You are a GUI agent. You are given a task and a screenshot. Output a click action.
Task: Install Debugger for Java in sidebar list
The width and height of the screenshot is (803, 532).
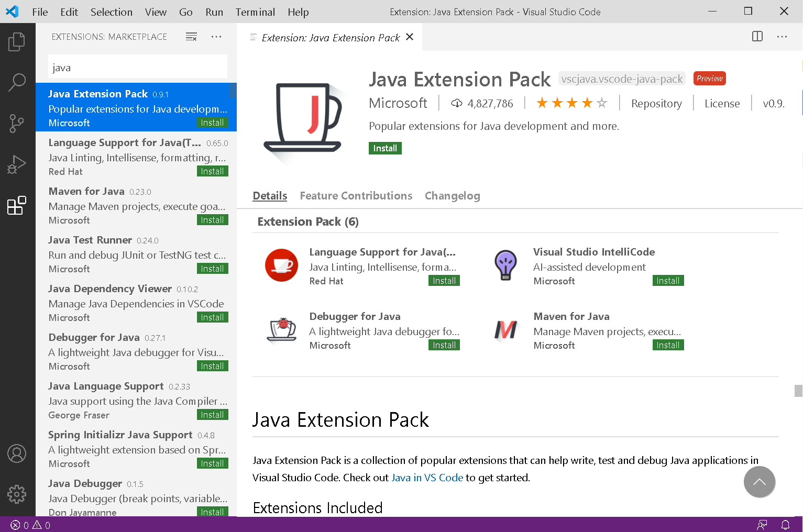coord(212,366)
